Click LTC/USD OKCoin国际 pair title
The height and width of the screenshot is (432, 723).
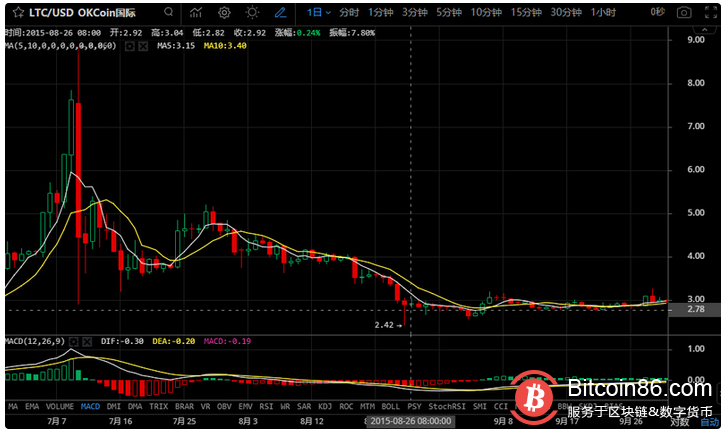click(82, 12)
